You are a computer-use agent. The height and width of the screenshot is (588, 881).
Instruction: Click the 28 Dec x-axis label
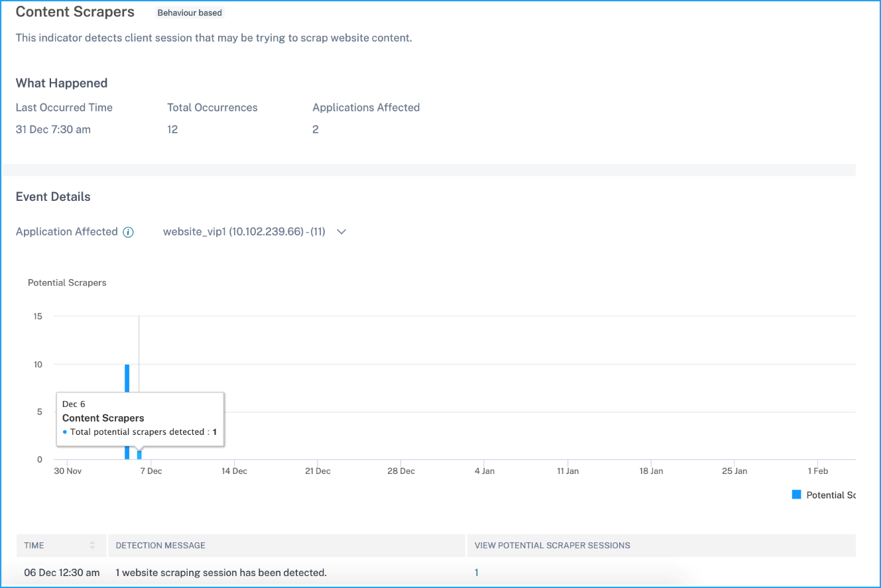coord(401,471)
